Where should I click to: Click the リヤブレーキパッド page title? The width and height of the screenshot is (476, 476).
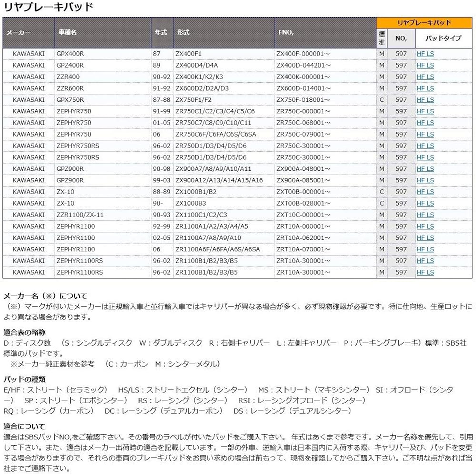48,7
